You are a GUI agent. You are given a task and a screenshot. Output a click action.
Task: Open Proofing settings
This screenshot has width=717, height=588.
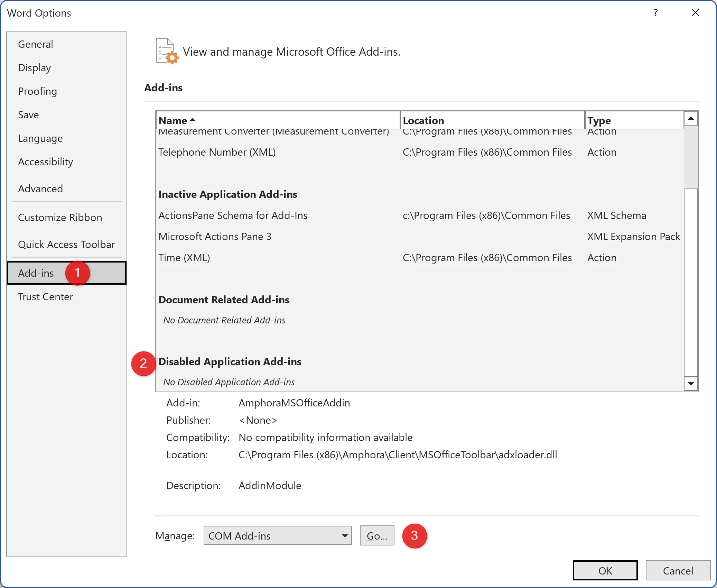[x=66, y=91]
